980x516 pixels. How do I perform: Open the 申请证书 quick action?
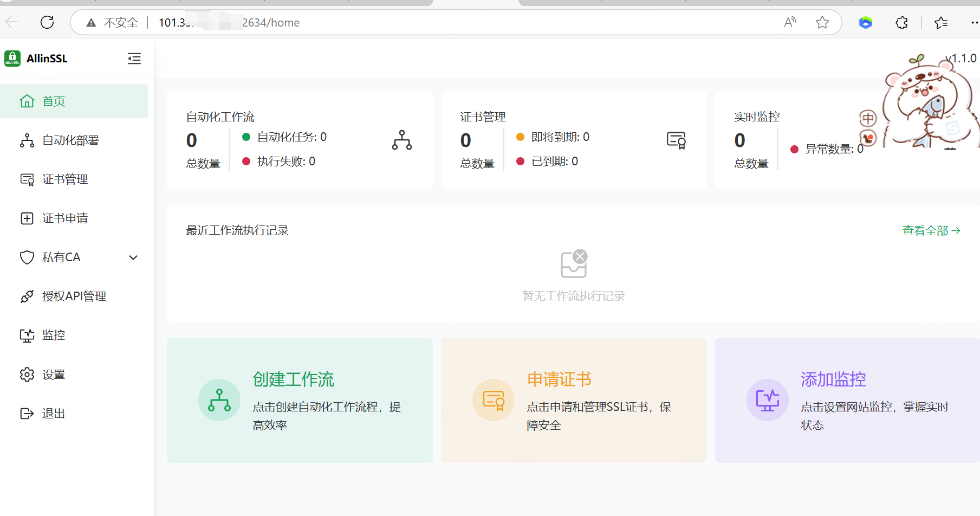(x=574, y=400)
